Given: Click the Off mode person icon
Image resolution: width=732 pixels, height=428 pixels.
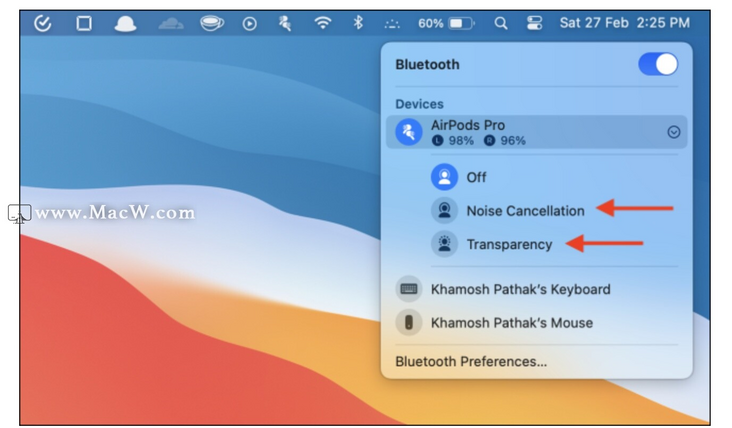Looking at the screenshot, I should pos(444,177).
